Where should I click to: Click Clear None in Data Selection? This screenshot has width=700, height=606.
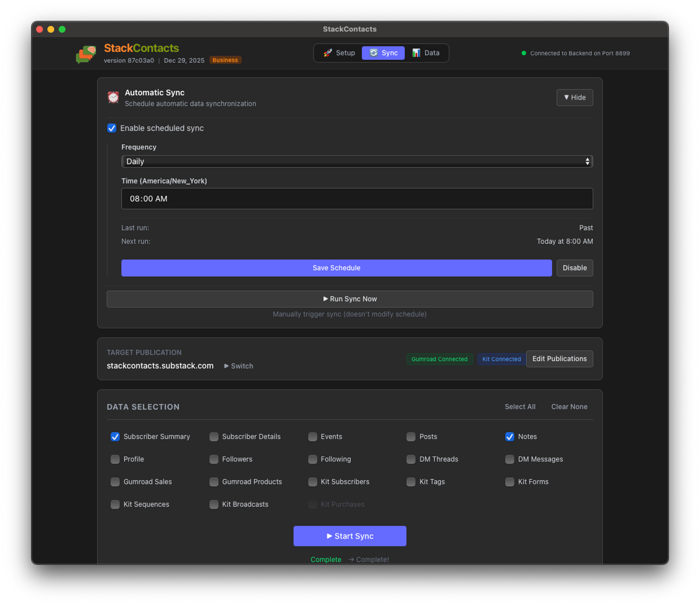click(x=569, y=407)
